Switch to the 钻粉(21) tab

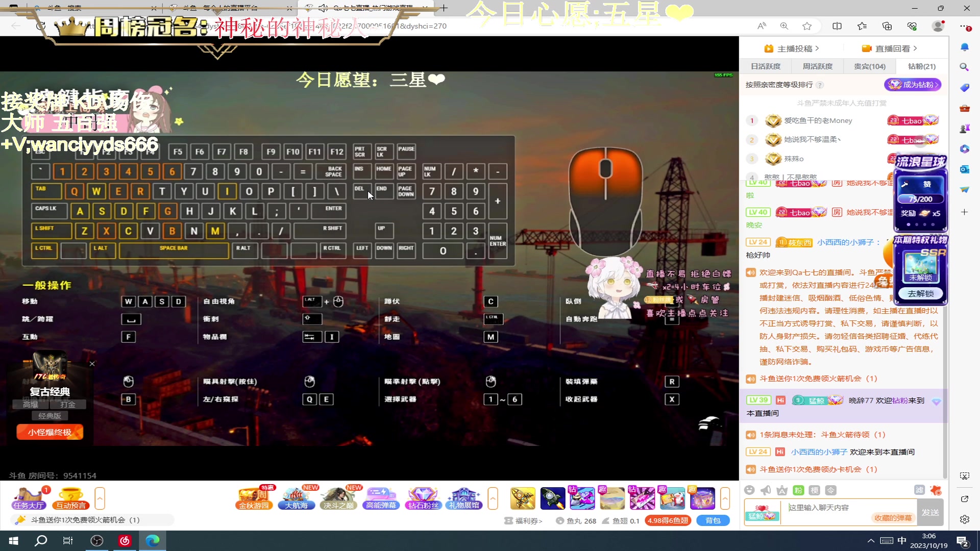pos(922,66)
